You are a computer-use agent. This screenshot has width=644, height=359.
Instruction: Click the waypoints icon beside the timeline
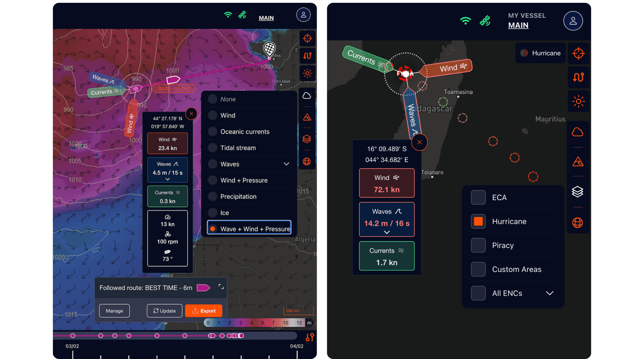pos(309,337)
